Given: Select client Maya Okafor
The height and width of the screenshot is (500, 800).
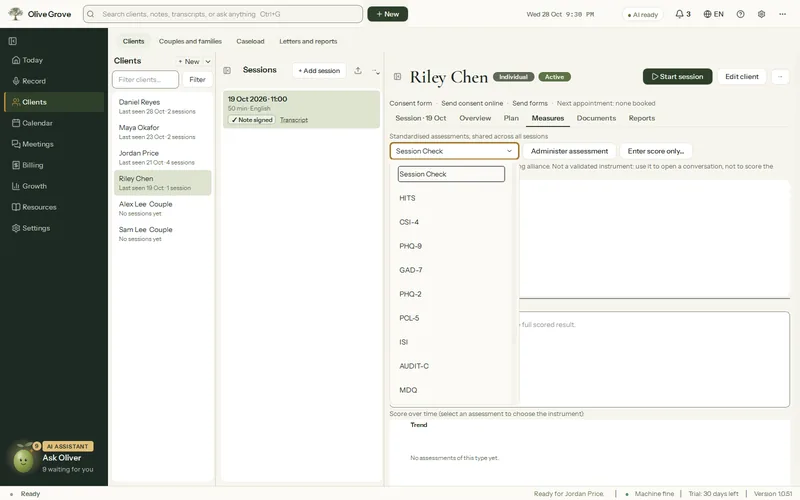Looking at the screenshot, I should tap(162, 132).
